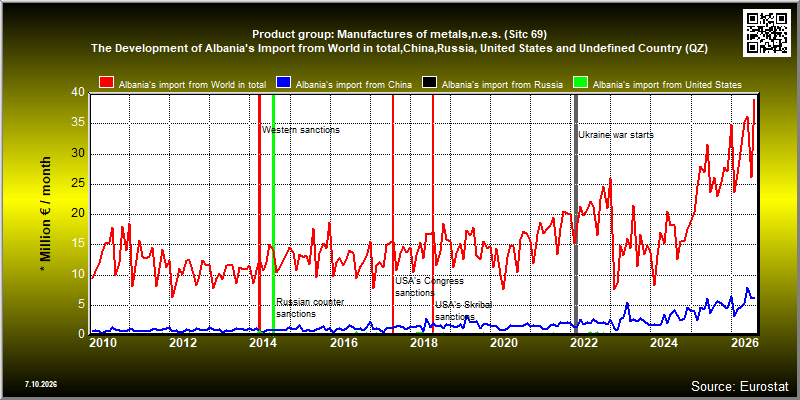
Task: Click the 'USA's Congress sanctions' annotation
Action: 429,287
